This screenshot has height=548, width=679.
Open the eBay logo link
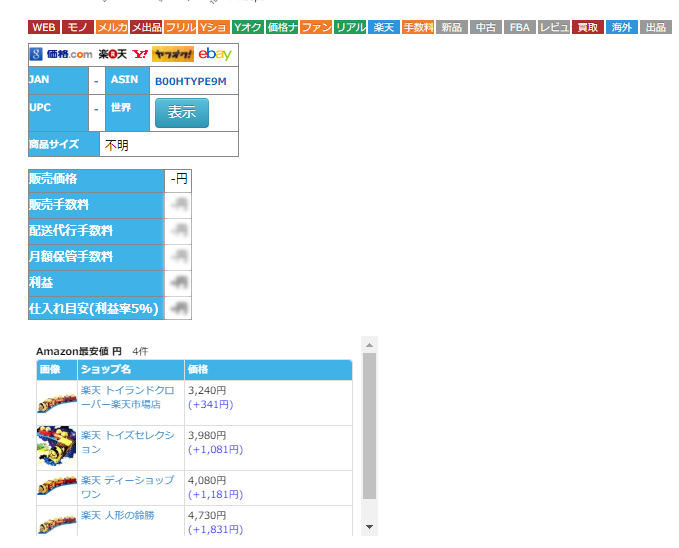pyautogui.click(x=215, y=54)
